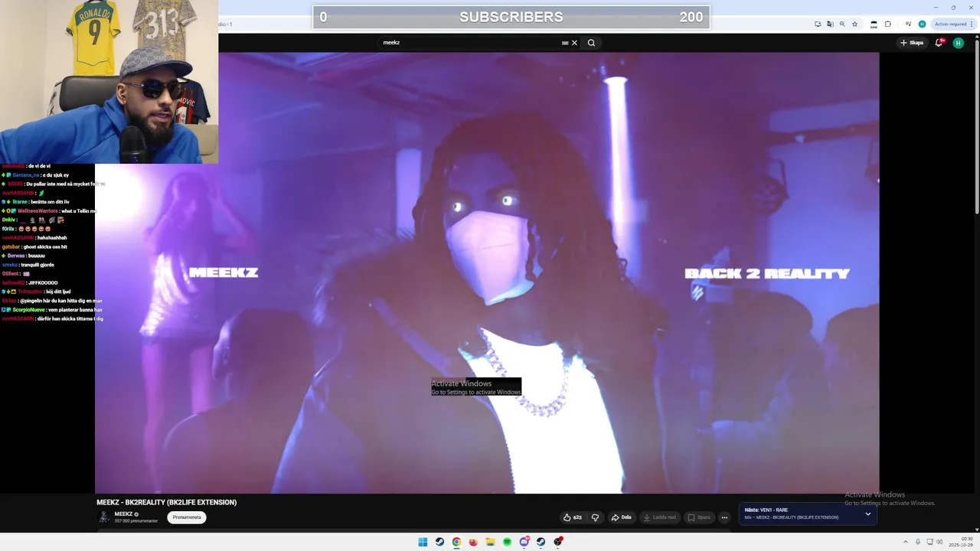Open Firefox from the taskbar

tap(473, 542)
